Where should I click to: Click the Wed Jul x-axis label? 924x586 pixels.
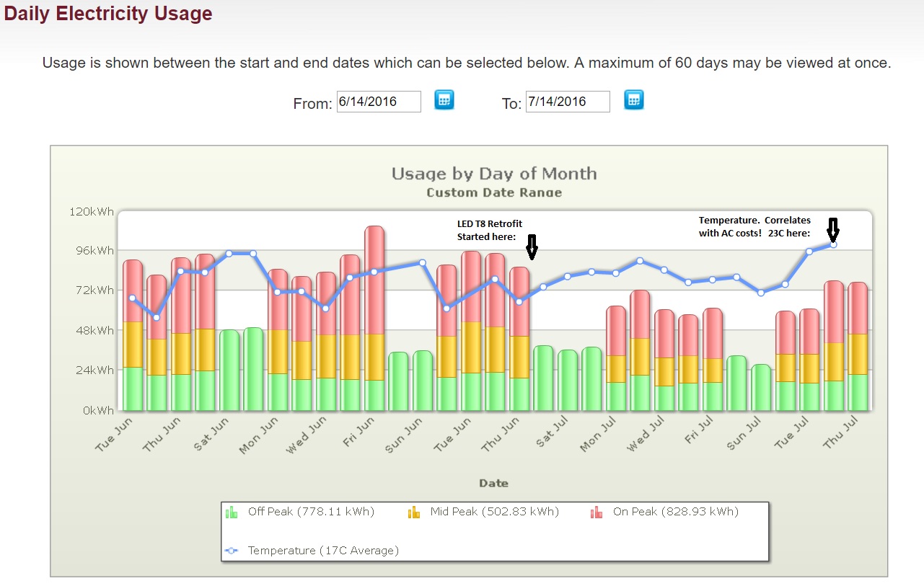pos(647,434)
